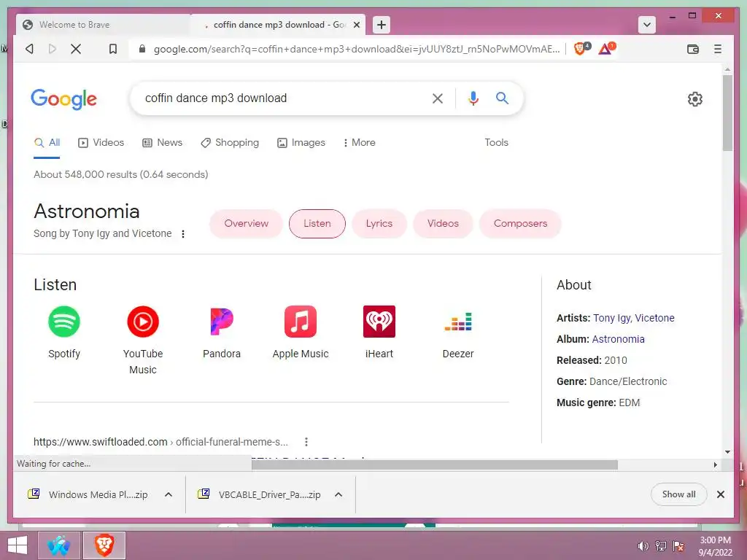
Task: Select the All results tab
Action: point(47,142)
